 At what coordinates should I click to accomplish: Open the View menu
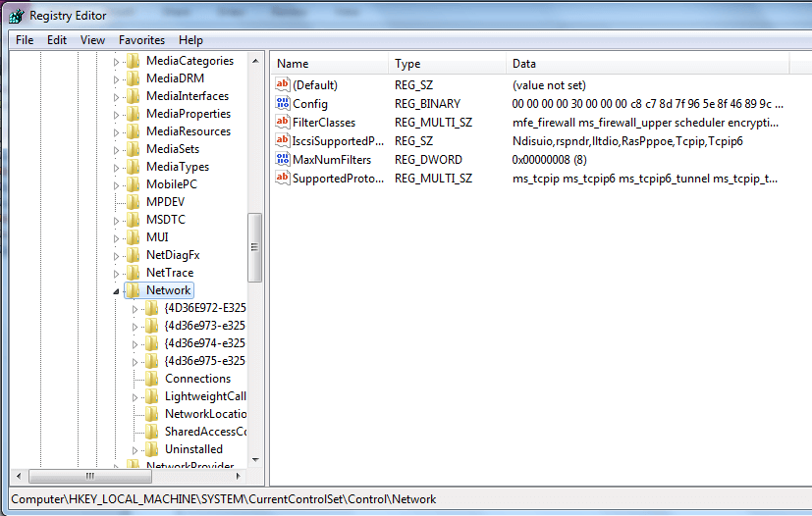(x=92, y=40)
